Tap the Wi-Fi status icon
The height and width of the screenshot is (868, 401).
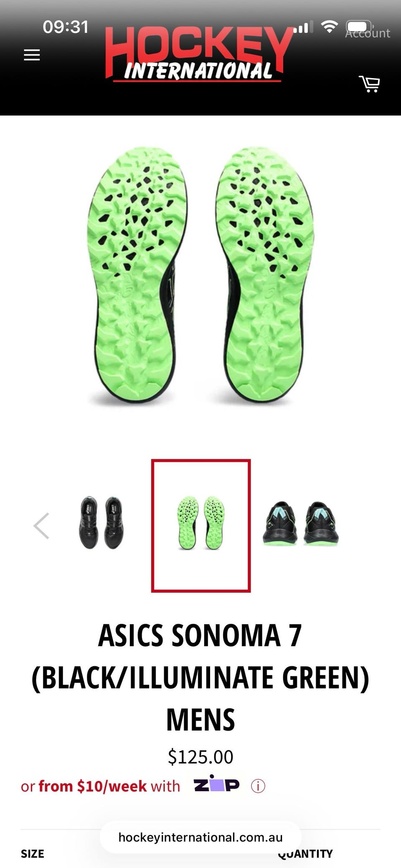pos(329,27)
